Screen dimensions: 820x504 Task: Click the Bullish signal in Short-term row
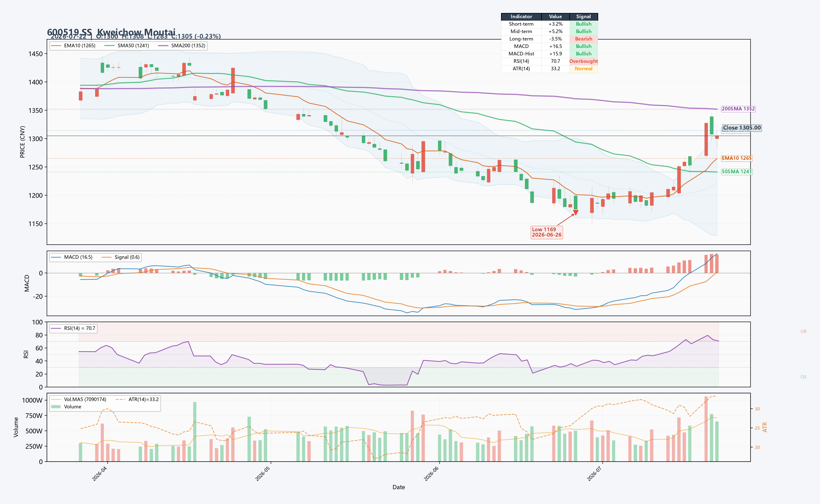583,24
